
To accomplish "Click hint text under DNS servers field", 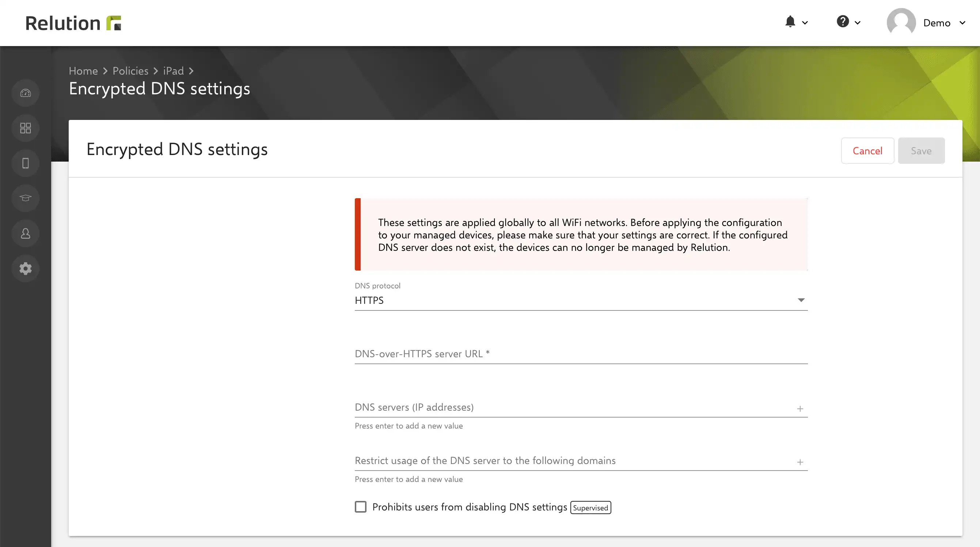I will point(409,426).
